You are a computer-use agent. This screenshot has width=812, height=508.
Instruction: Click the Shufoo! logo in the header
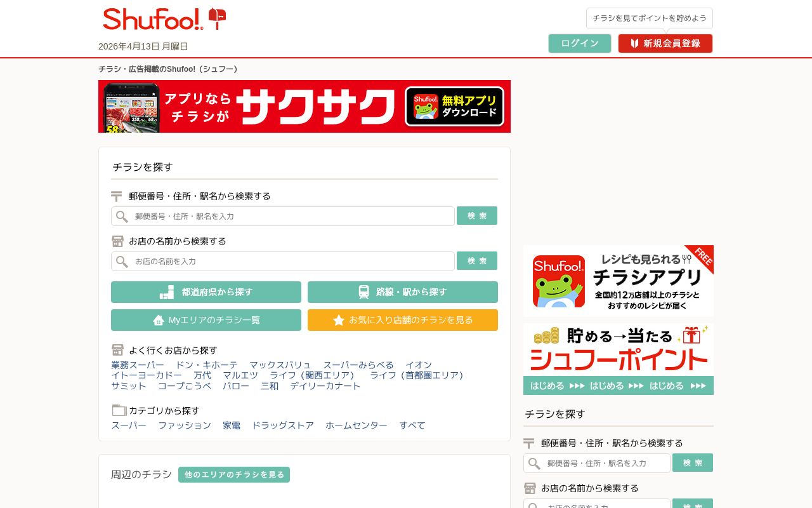[153, 19]
